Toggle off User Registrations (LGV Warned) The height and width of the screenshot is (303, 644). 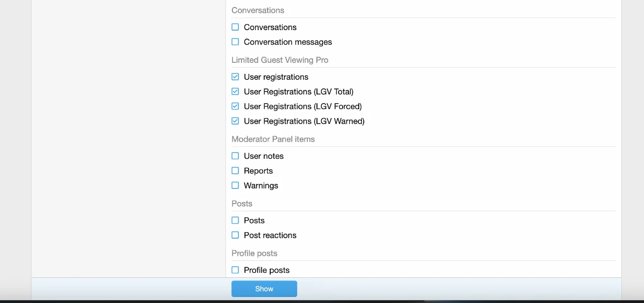pos(235,121)
